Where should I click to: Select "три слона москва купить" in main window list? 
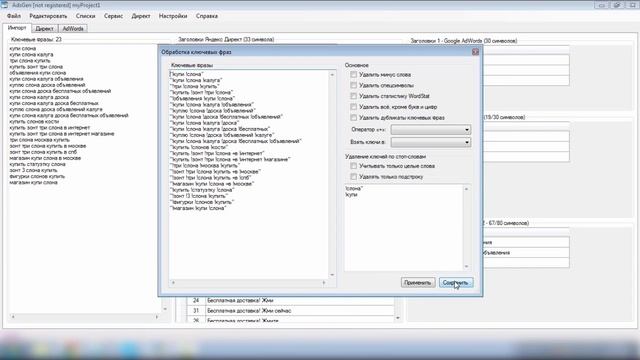coord(40,140)
